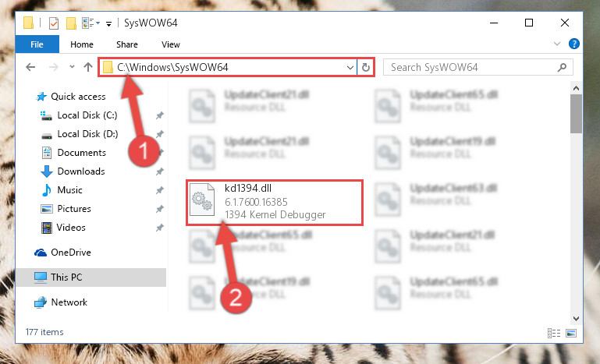The width and height of the screenshot is (600, 364).
Task: Switch to the View tab
Action: coord(171,44)
